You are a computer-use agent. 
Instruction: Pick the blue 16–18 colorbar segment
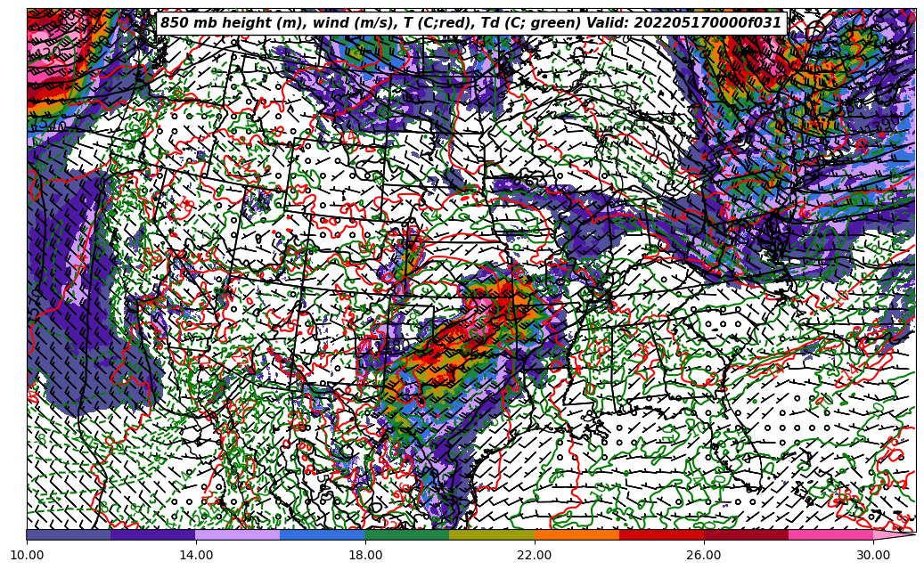coord(323,534)
